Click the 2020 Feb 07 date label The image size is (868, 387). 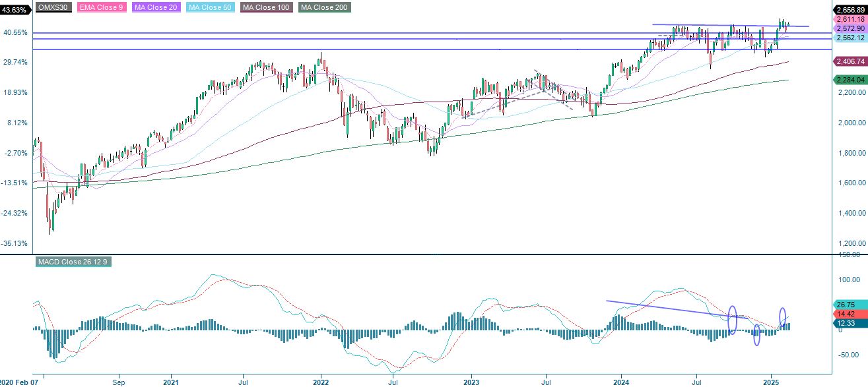[19, 382]
